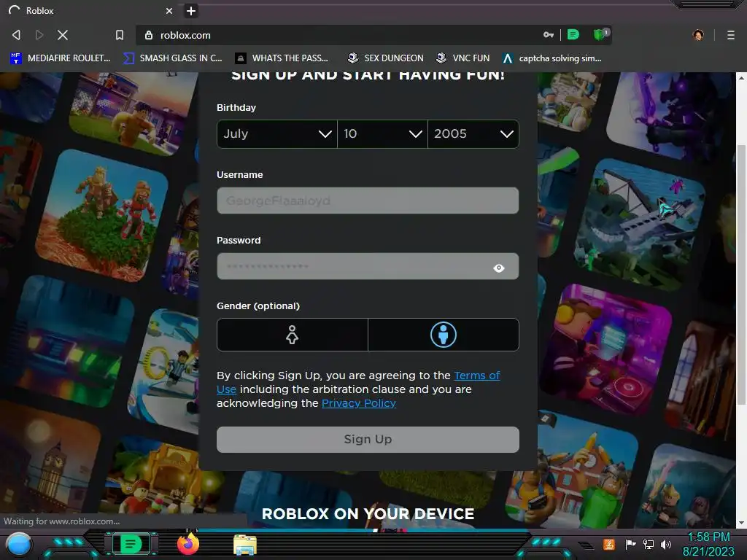The width and height of the screenshot is (747, 560).
Task: Open a new tab with the plus button
Action: click(x=191, y=11)
